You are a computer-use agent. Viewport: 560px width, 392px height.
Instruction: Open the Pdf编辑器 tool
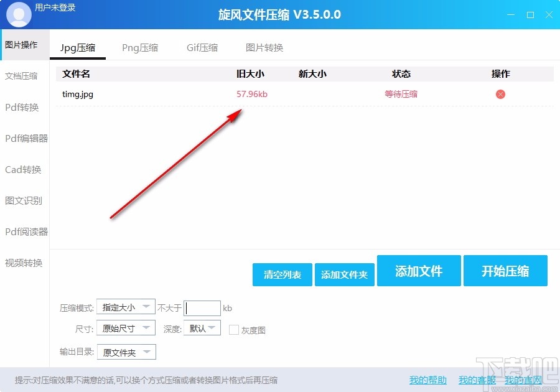click(25, 138)
